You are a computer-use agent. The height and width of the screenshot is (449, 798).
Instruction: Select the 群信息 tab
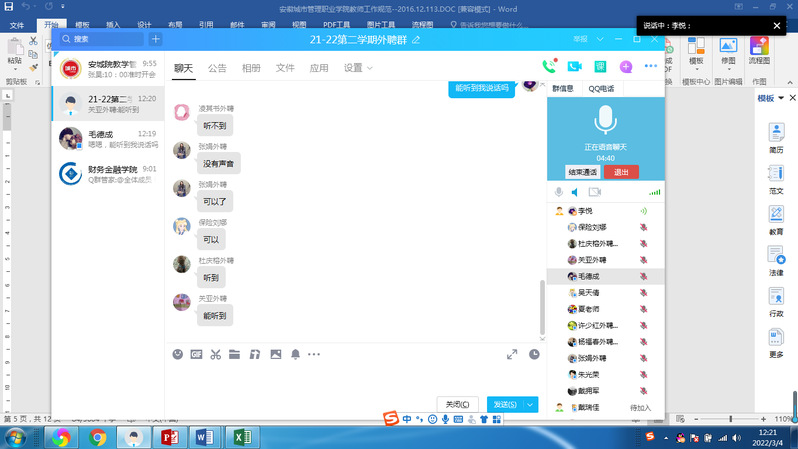pyautogui.click(x=563, y=89)
